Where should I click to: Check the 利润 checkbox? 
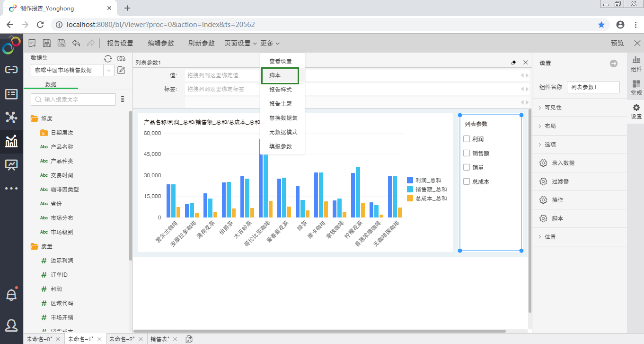pyautogui.click(x=467, y=139)
